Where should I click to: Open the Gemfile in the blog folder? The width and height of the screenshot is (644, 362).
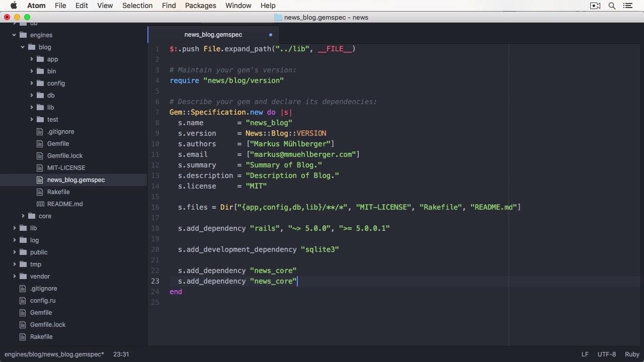click(58, 143)
